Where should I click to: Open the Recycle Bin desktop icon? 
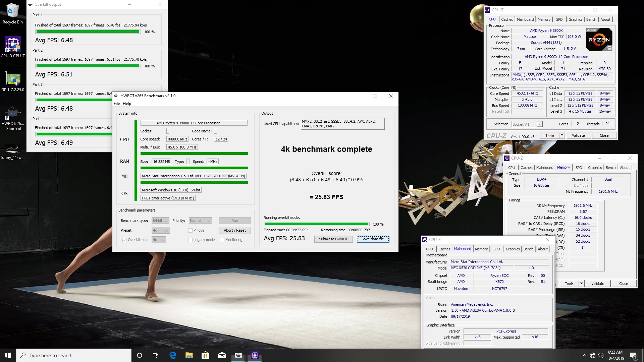12,14
